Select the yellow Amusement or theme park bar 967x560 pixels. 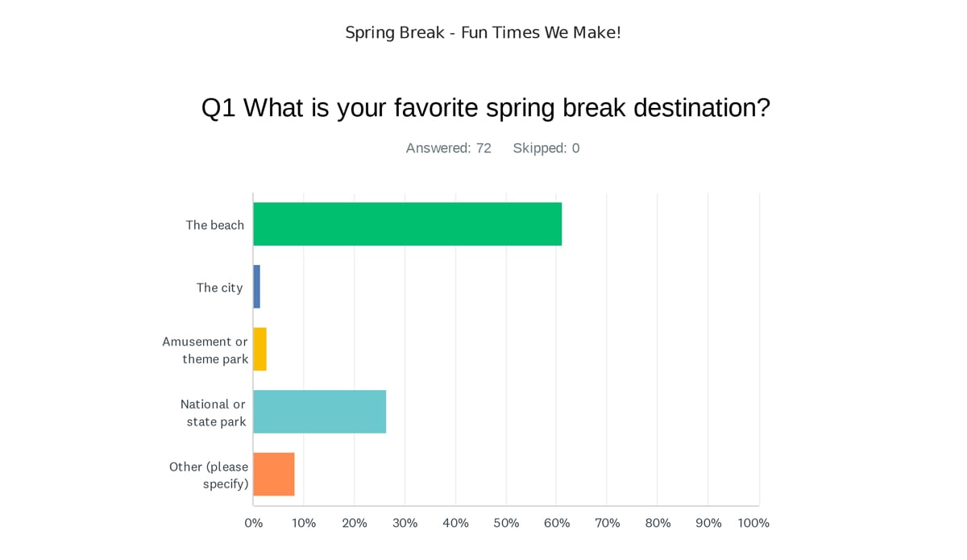coord(260,349)
